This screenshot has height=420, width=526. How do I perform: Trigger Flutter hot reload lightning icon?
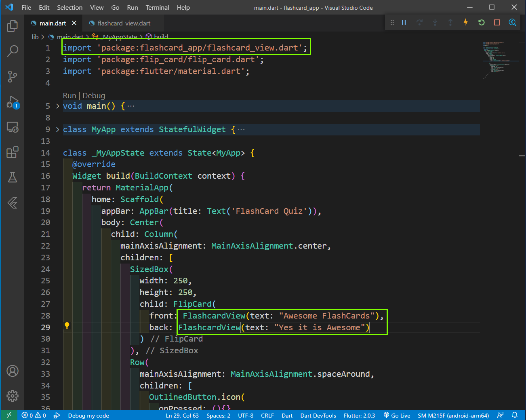(x=465, y=22)
